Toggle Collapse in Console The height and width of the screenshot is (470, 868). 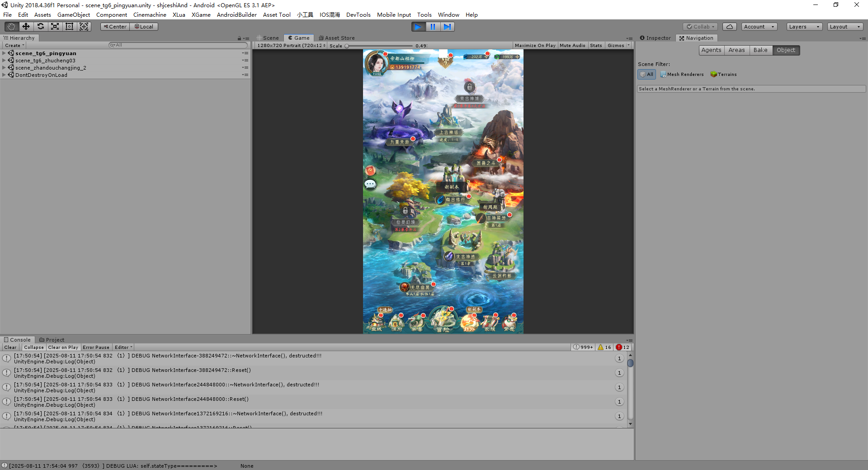pos(34,348)
